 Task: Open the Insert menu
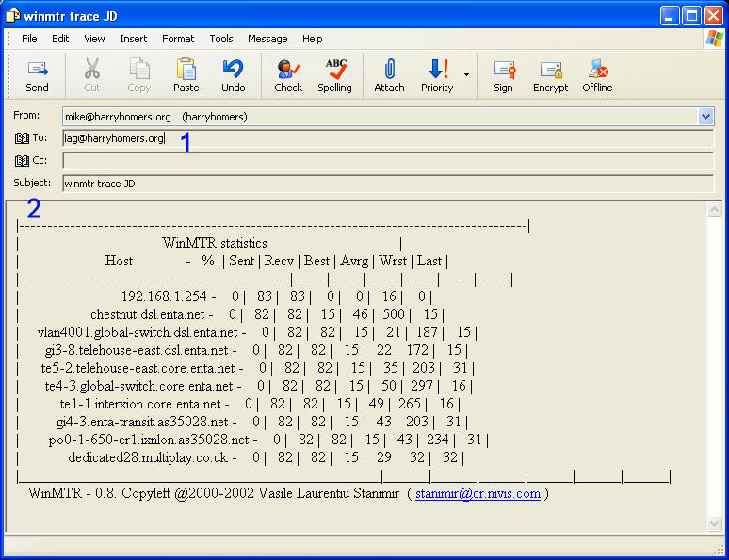pos(134,39)
